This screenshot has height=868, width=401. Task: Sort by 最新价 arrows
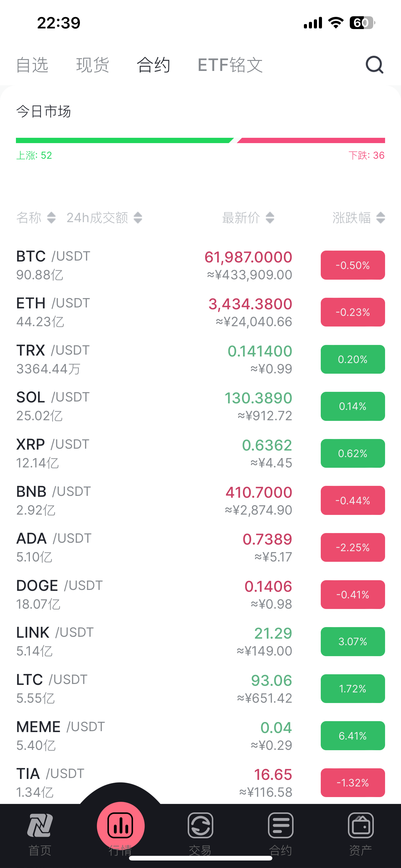(270, 218)
